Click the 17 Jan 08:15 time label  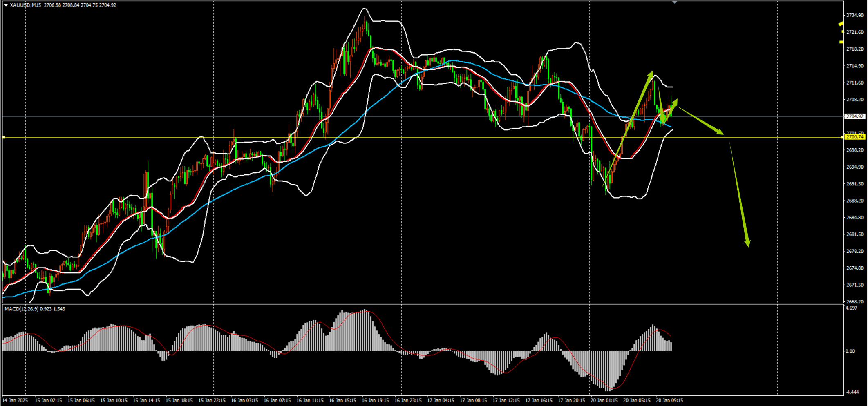[x=473, y=400]
